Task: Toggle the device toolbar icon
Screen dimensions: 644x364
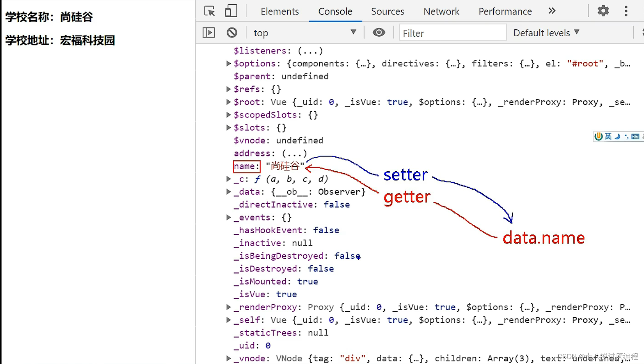Action: point(231,11)
